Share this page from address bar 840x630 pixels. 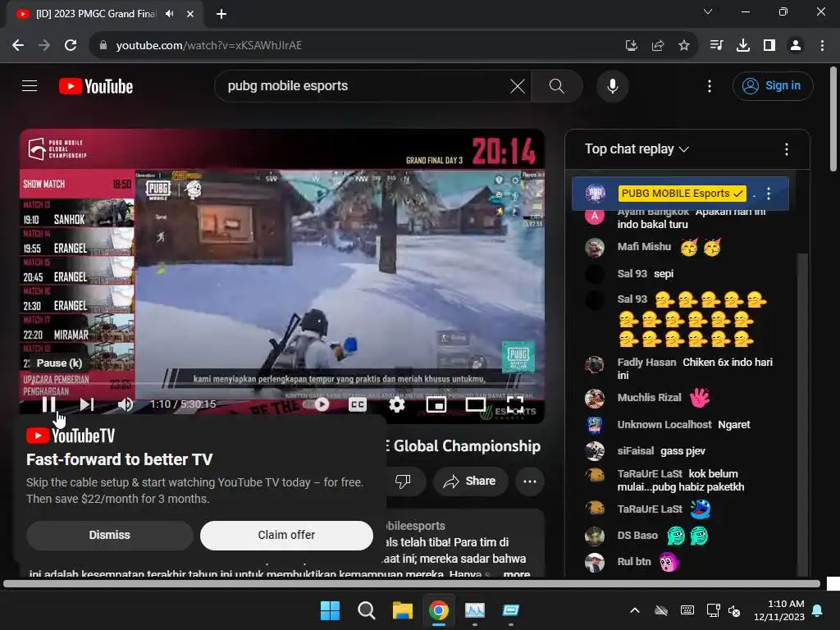pos(658,46)
